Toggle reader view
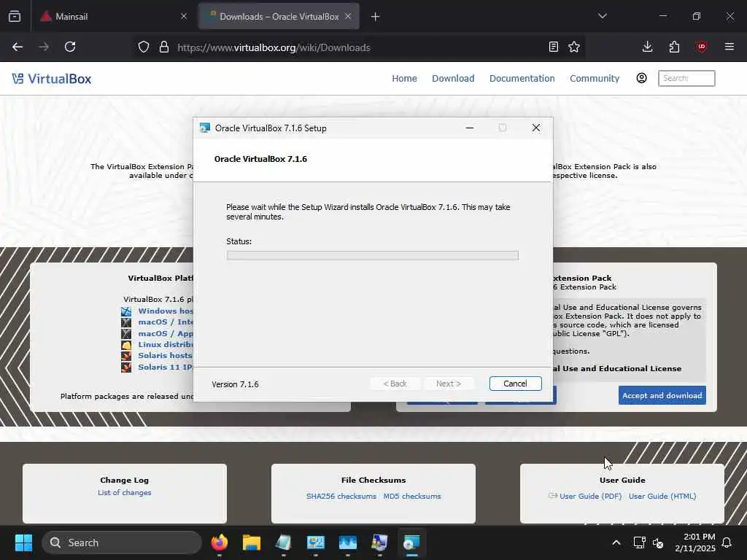The width and height of the screenshot is (747, 560). tap(553, 47)
